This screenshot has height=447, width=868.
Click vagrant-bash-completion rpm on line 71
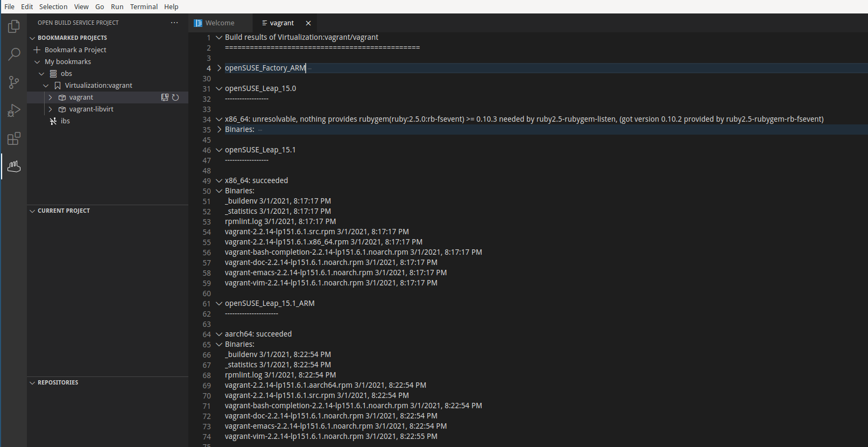[354, 406]
